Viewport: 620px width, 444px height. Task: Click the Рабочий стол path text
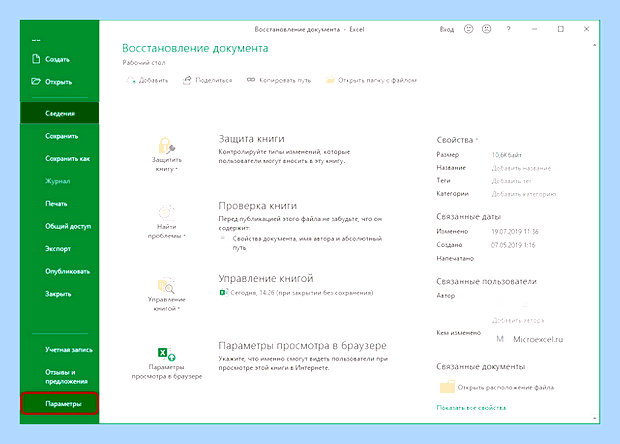(x=144, y=62)
